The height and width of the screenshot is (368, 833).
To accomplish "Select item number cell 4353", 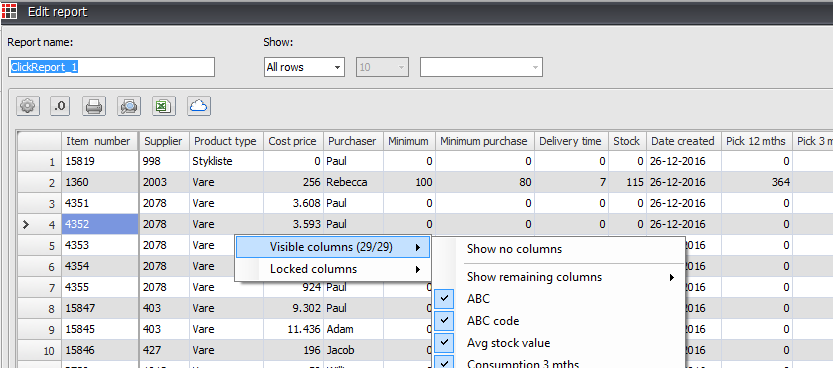I will click(x=100, y=245).
